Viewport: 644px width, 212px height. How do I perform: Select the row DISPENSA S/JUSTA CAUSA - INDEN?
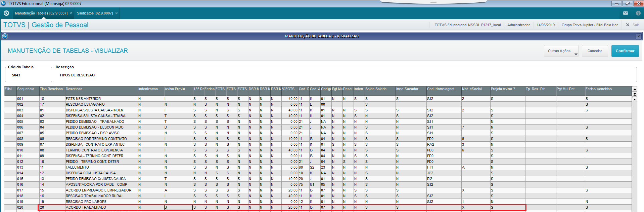(318, 110)
